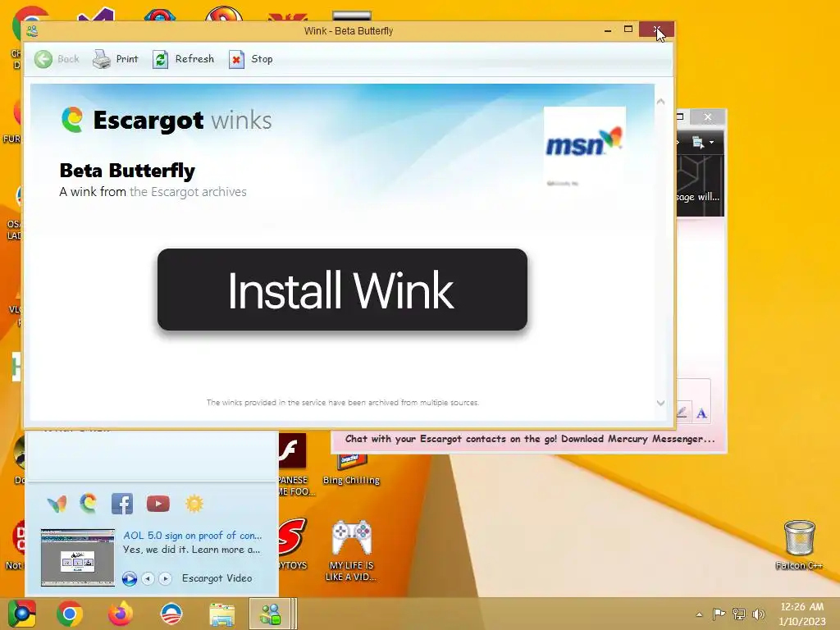840x630 pixels.
Task: Click the Escargot Video label
Action: (217, 578)
